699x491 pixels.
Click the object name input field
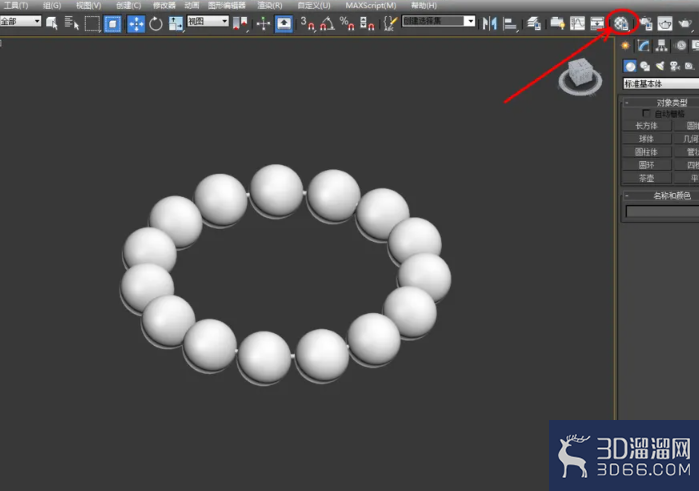(662, 211)
